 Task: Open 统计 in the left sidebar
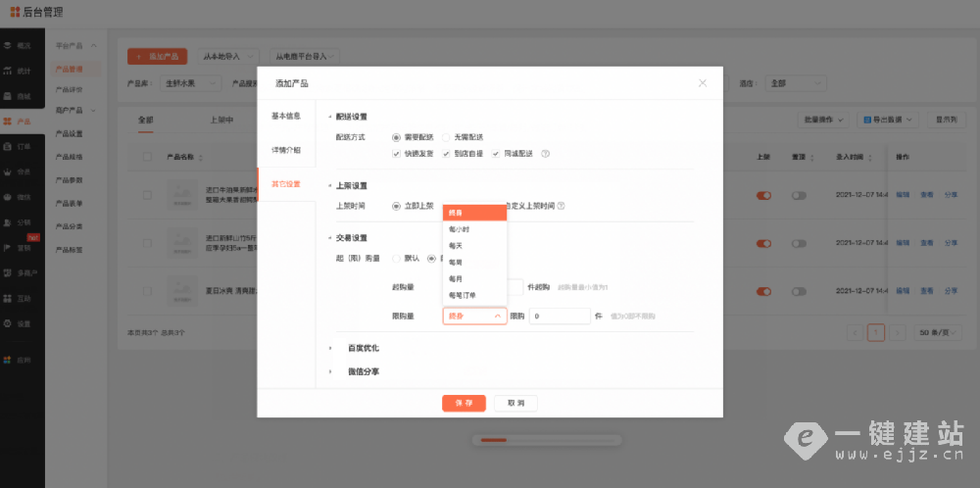(22, 71)
